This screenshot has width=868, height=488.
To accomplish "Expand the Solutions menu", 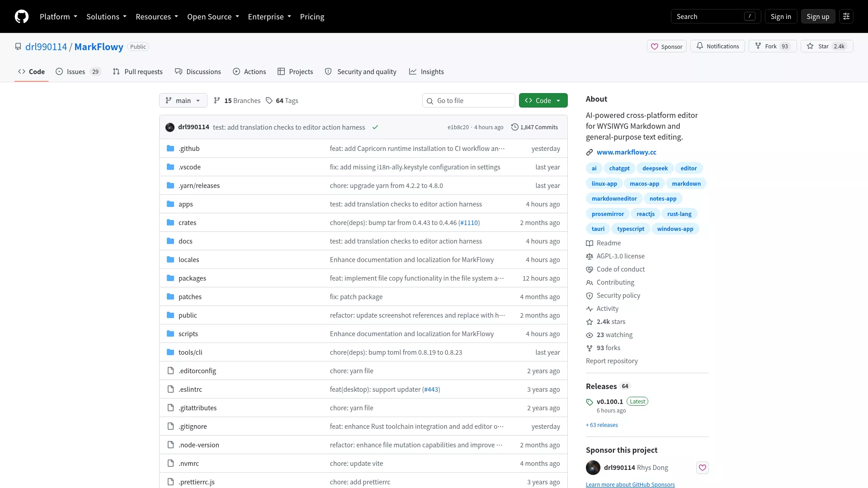I will (106, 17).
